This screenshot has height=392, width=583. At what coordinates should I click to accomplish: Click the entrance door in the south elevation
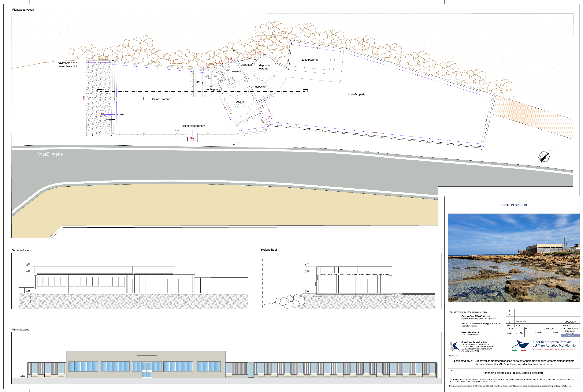pyautogui.click(x=147, y=370)
